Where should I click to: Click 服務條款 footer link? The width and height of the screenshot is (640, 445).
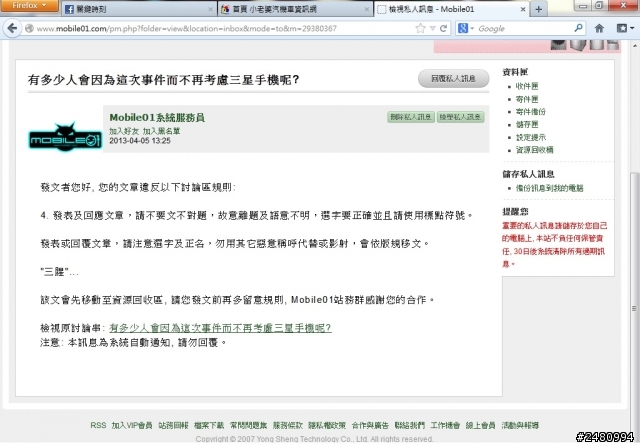[288, 425]
